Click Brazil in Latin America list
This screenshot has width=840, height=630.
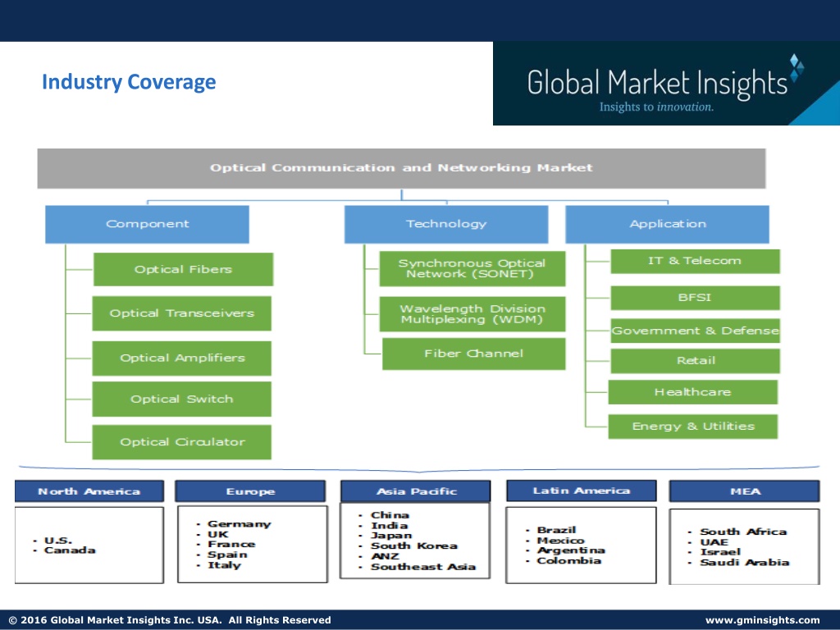click(x=557, y=530)
